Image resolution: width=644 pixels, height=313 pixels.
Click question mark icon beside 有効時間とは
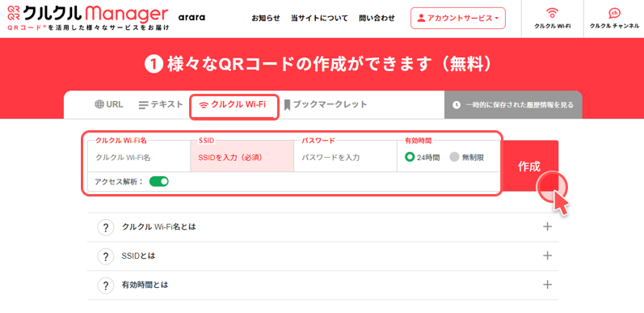(106, 285)
